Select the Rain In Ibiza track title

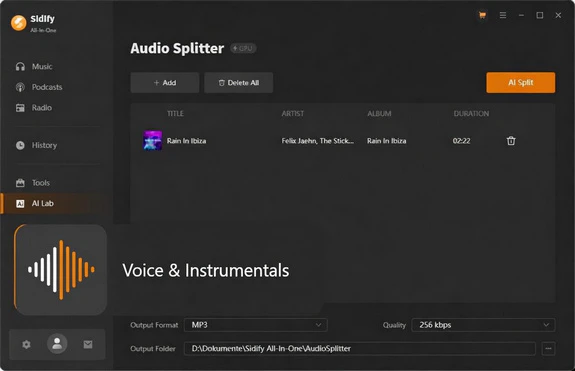point(186,141)
